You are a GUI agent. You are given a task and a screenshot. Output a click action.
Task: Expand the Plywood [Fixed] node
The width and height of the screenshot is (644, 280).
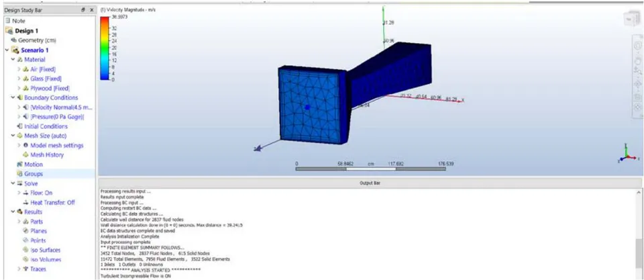click(x=19, y=89)
